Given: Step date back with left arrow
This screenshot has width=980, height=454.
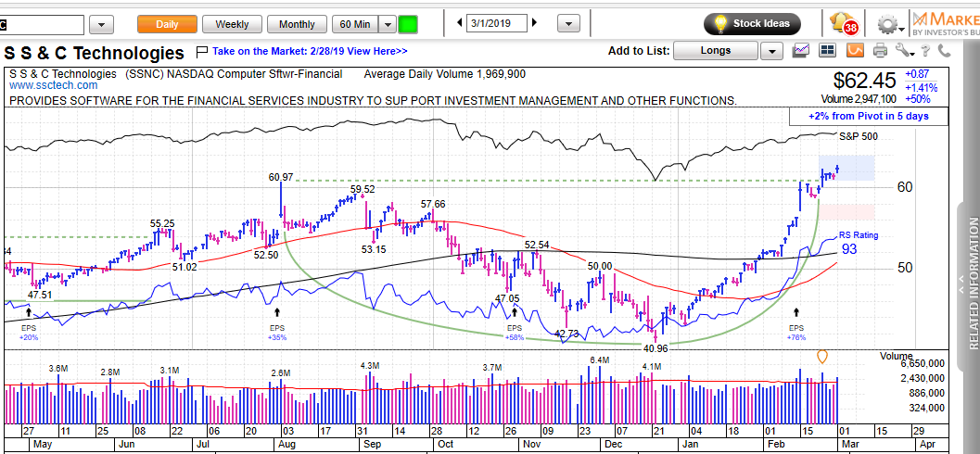Looking at the screenshot, I should coord(459,24).
